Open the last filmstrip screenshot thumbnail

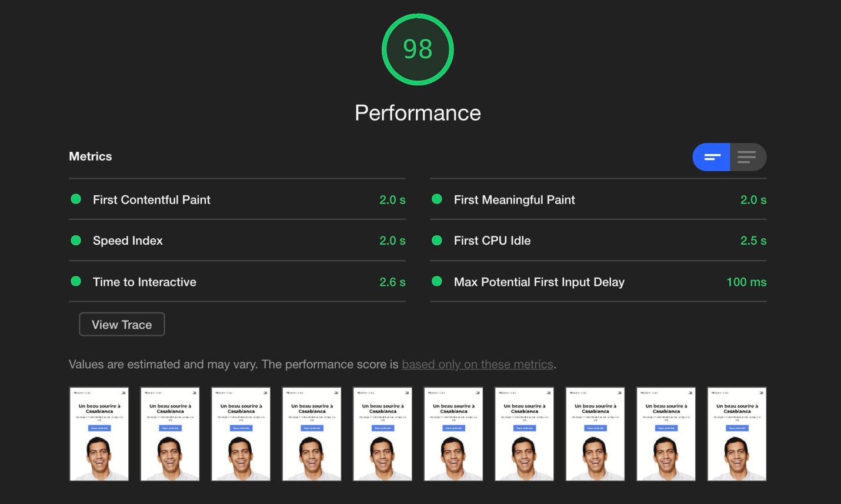[x=737, y=434]
